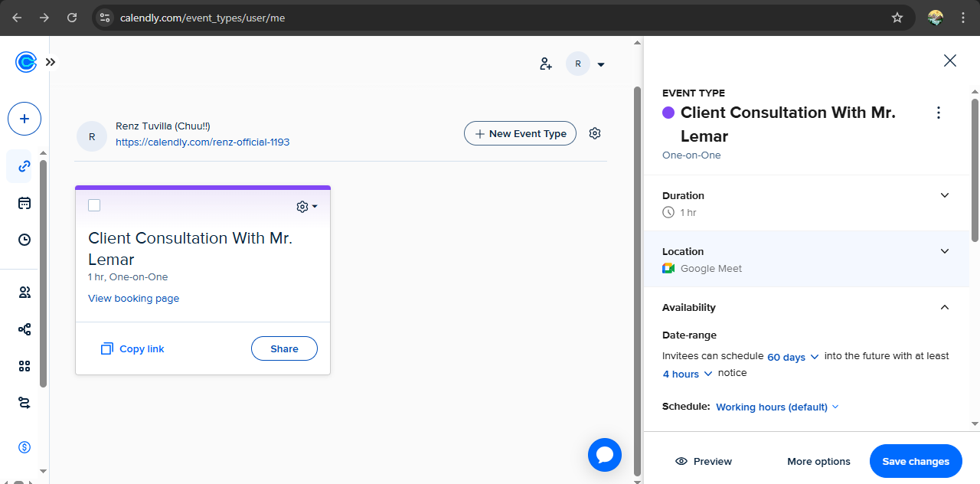The image size is (980, 484).
Task: Open the Meetings calendar sidebar icon
Action: pos(24,203)
